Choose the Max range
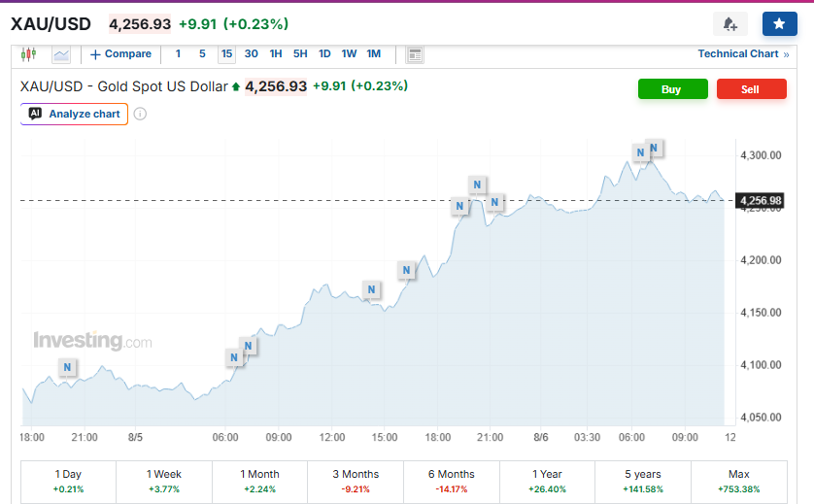 click(x=739, y=482)
